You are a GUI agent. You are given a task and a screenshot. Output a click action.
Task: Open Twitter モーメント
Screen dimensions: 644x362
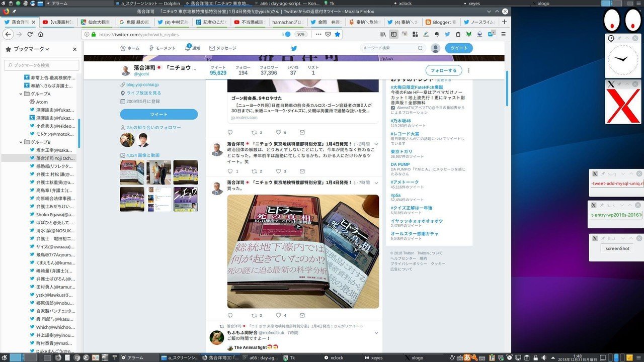click(x=162, y=48)
